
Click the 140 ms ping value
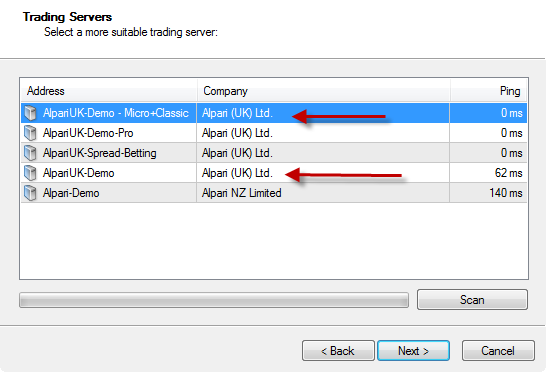pyautogui.click(x=506, y=193)
